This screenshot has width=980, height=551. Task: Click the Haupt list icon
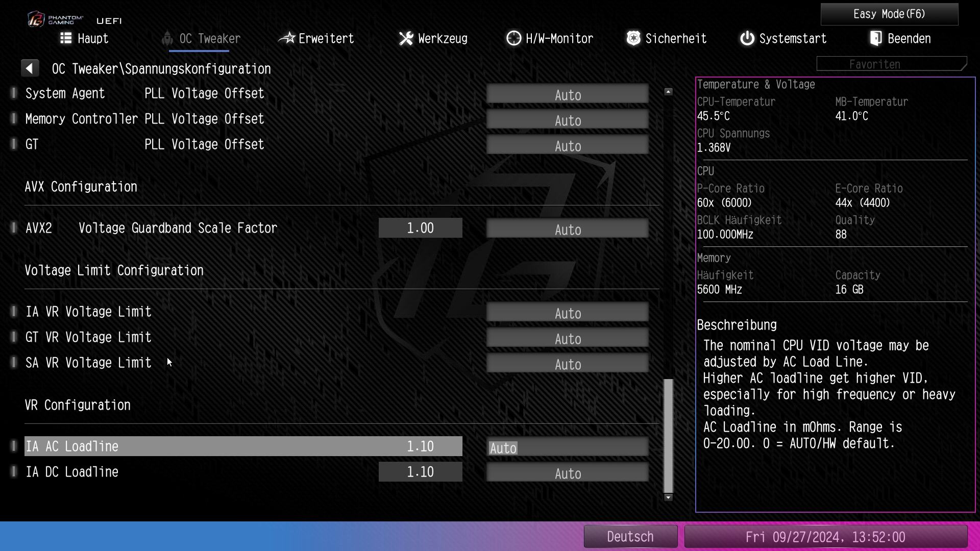point(66,38)
